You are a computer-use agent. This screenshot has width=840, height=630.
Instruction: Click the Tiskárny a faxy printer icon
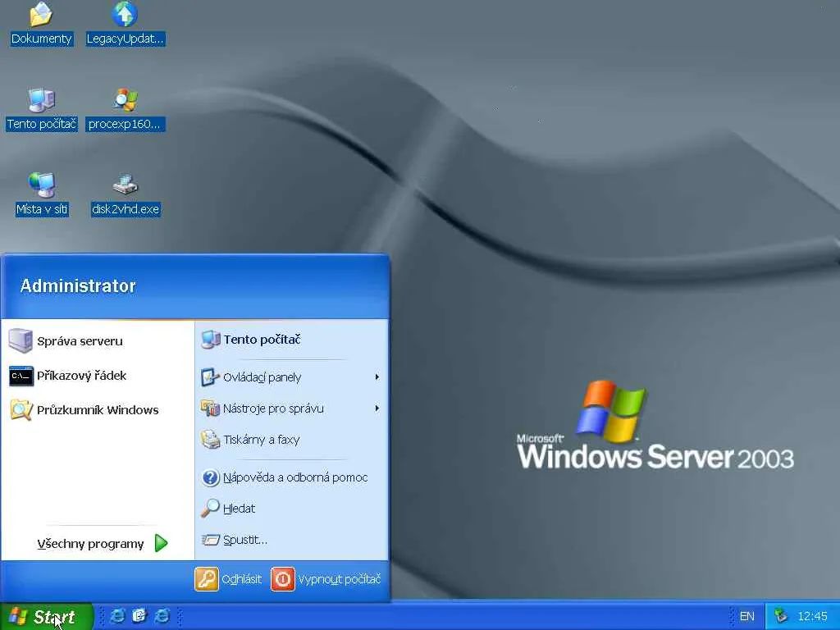pos(210,440)
